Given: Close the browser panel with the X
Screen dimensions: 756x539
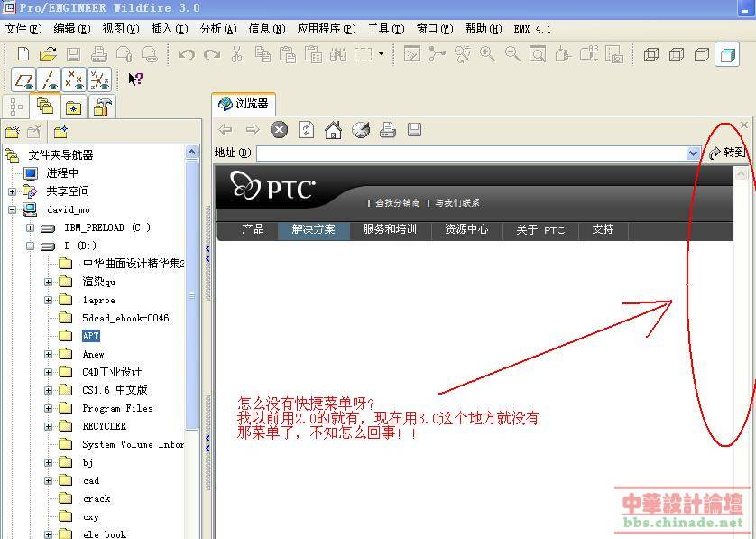Looking at the screenshot, I should click(x=744, y=125).
